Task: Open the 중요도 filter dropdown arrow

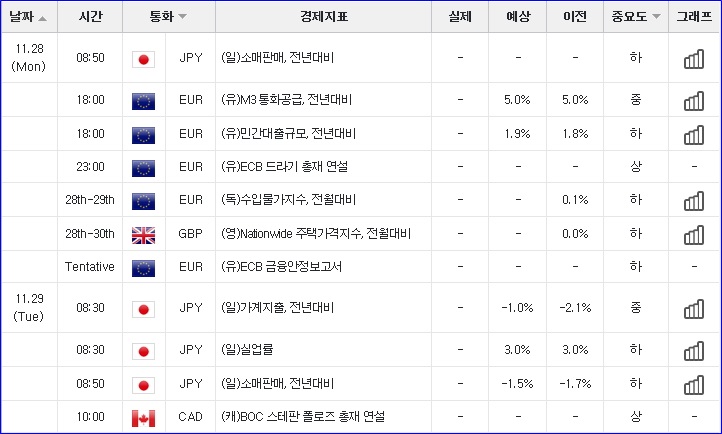Action: [x=657, y=17]
